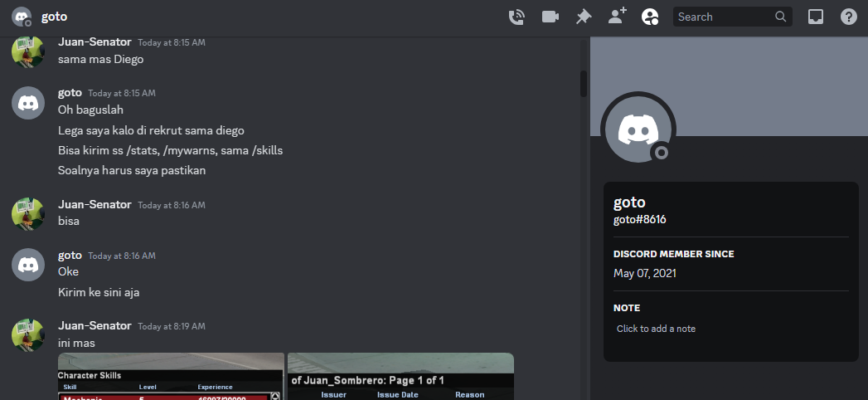
Task: Click the Search input field
Action: [x=732, y=17]
